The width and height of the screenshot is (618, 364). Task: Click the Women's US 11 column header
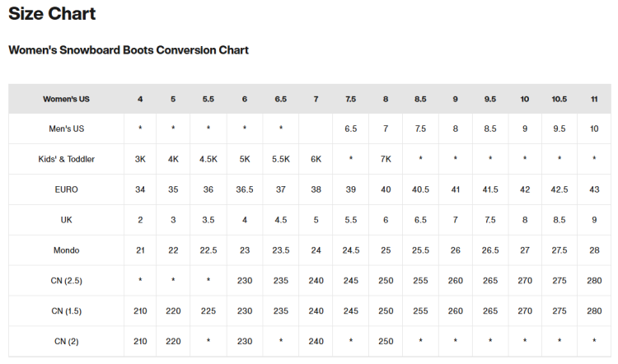click(x=593, y=99)
